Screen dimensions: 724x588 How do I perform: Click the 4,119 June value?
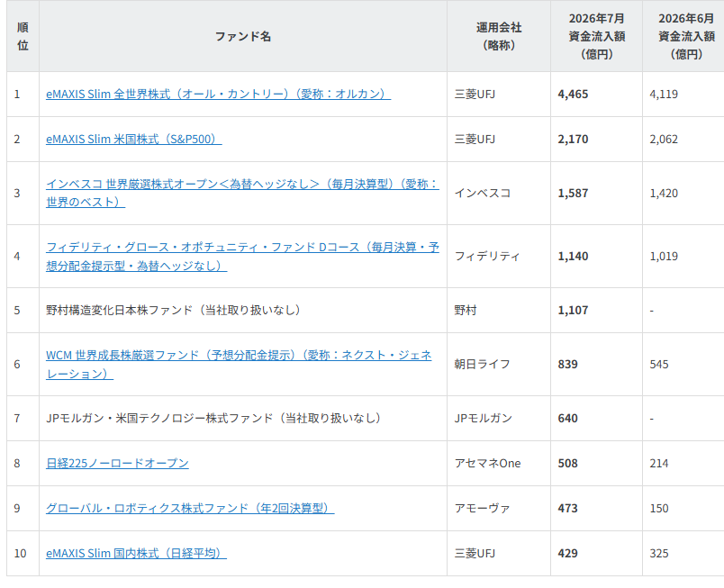pyautogui.click(x=664, y=95)
